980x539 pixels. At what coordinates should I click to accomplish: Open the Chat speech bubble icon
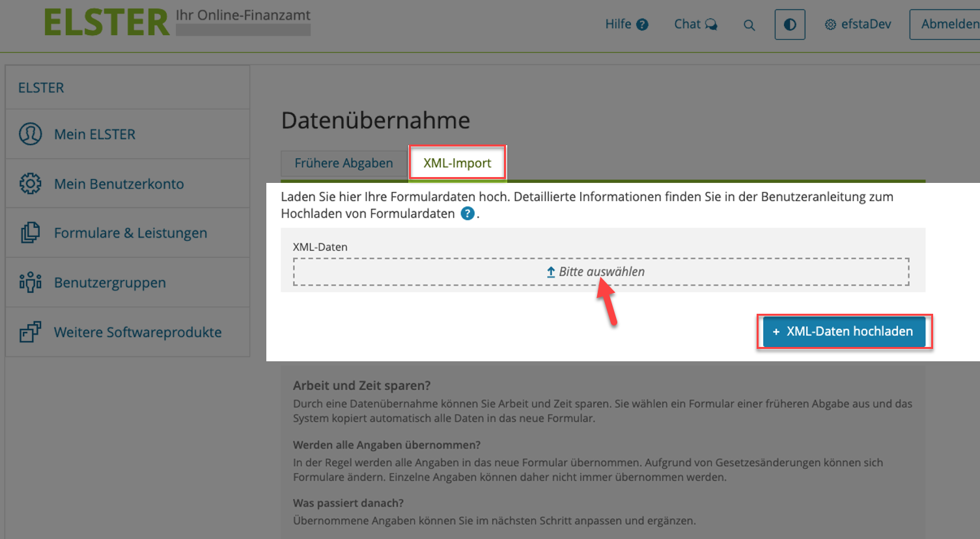point(711,25)
